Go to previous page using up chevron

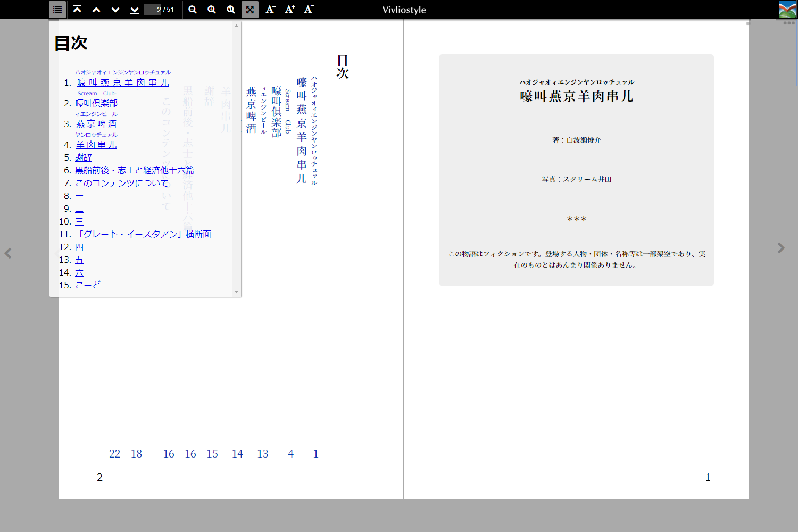point(96,10)
